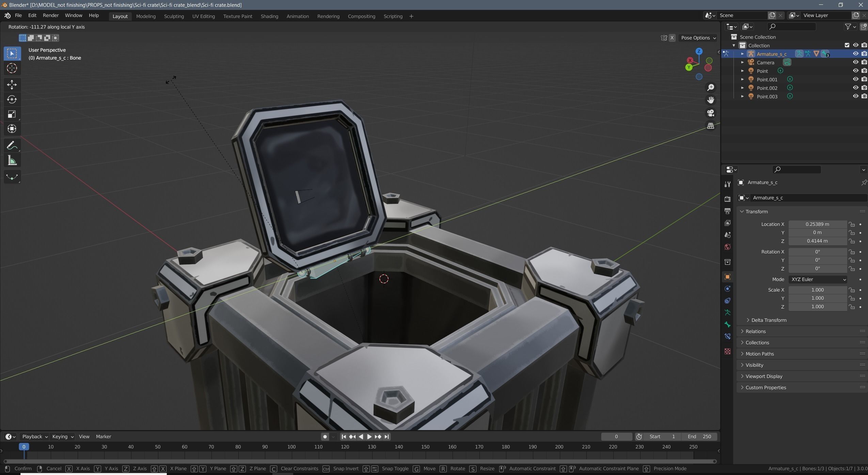Click the End frame 250 field
This screenshot has width=868, height=475.
pyautogui.click(x=699, y=437)
